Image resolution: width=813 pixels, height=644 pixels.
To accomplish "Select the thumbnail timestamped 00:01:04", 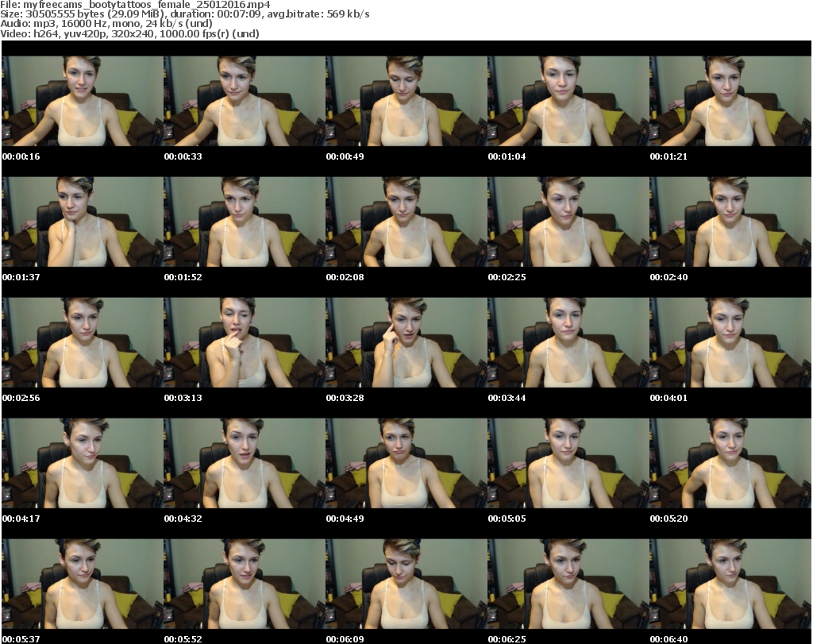I will tap(568, 101).
